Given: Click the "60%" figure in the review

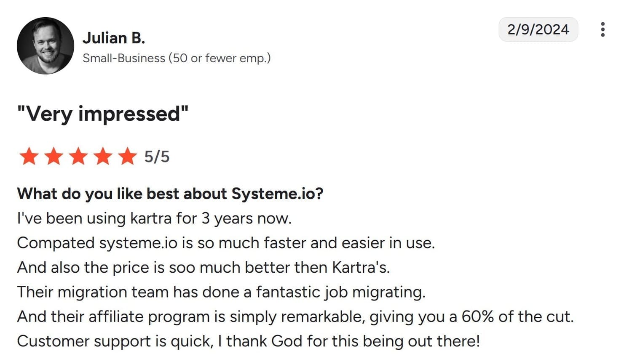Looking at the screenshot, I should click(x=477, y=316).
